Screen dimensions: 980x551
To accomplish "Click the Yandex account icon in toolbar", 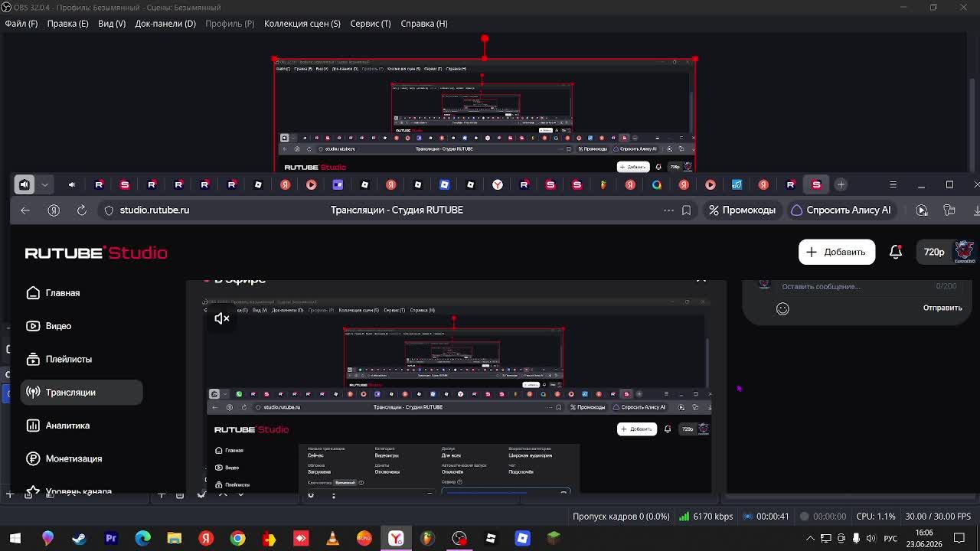I will 54,210.
